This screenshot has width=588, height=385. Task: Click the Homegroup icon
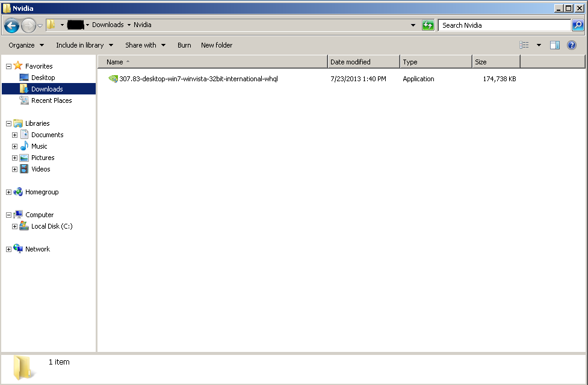coord(18,191)
